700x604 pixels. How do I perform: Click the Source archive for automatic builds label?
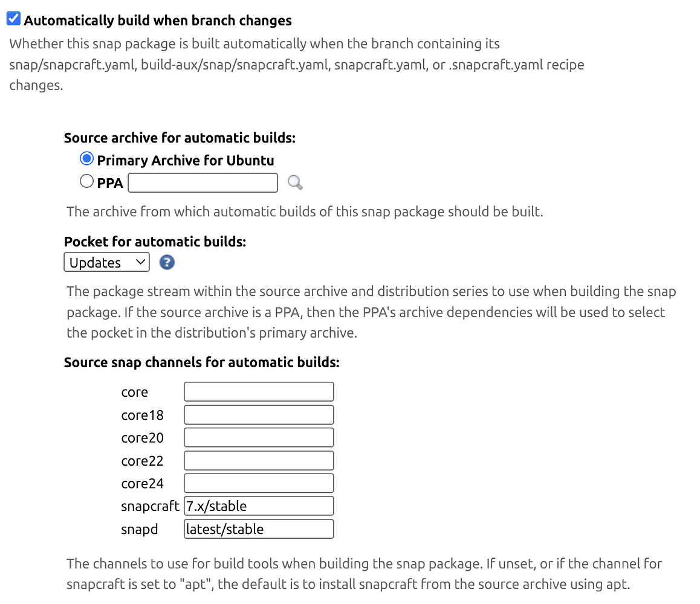coord(180,137)
